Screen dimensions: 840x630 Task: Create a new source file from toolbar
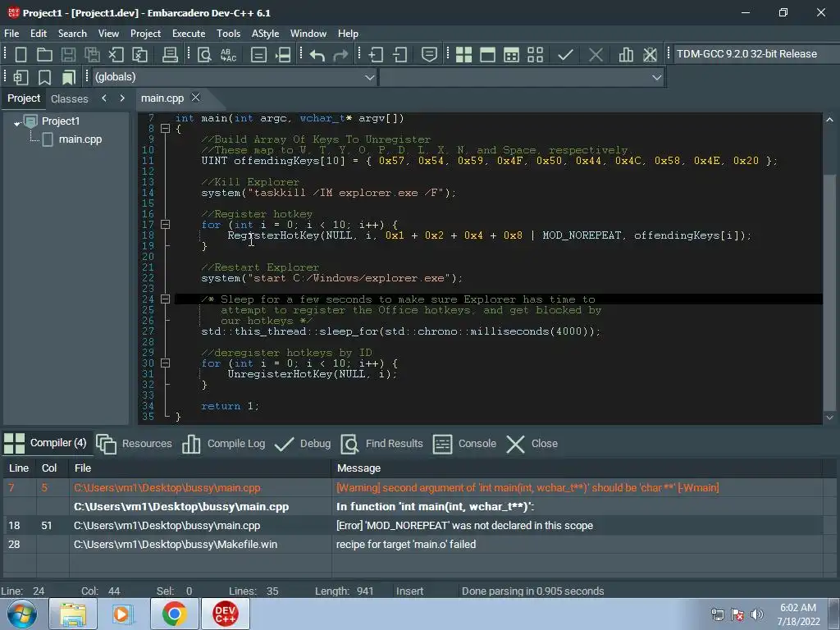point(21,55)
